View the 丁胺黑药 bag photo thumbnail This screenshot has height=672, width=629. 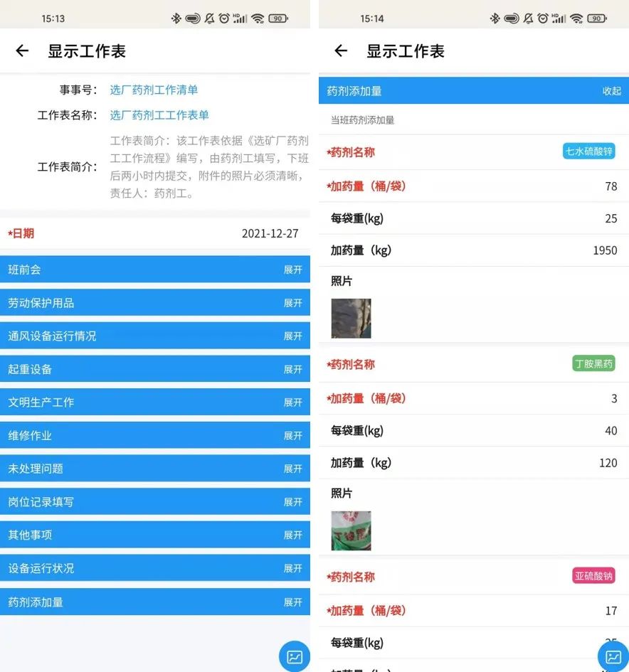coord(351,530)
